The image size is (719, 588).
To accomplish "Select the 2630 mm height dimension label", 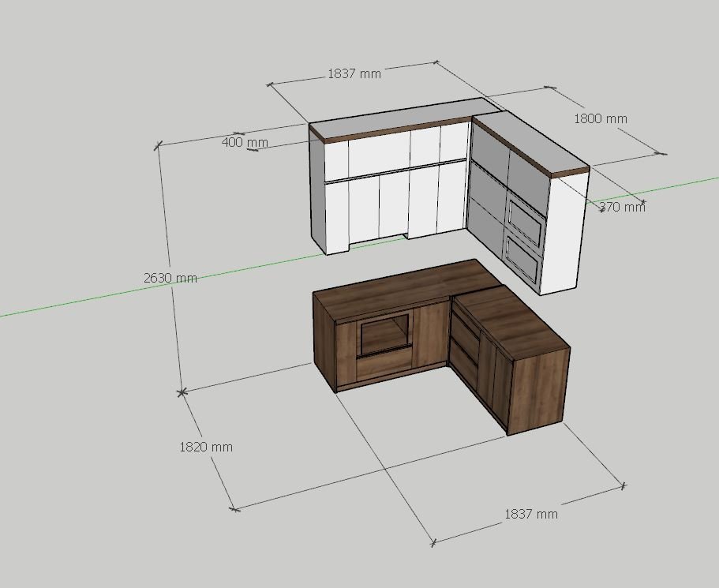I will [170, 278].
